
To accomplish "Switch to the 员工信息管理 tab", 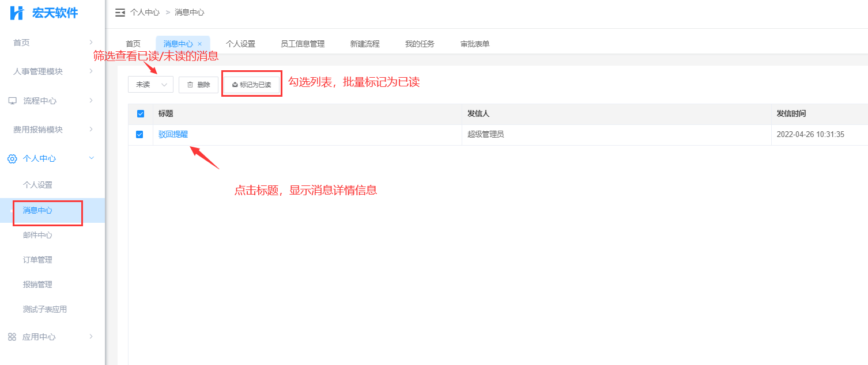I will pyautogui.click(x=303, y=44).
